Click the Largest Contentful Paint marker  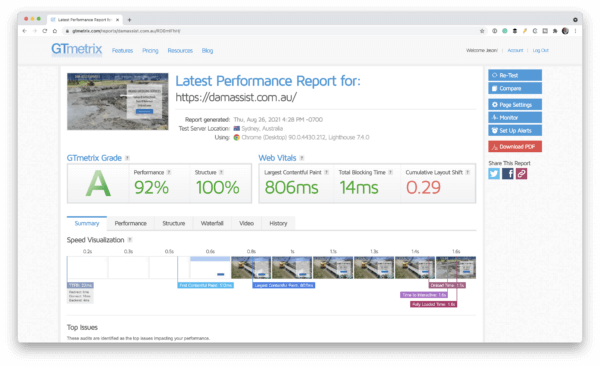(284, 285)
